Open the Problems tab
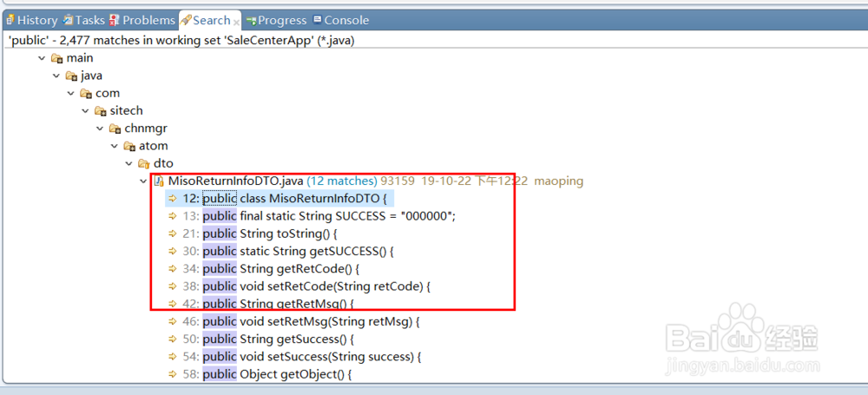The height and width of the screenshot is (395, 868). tap(142, 21)
